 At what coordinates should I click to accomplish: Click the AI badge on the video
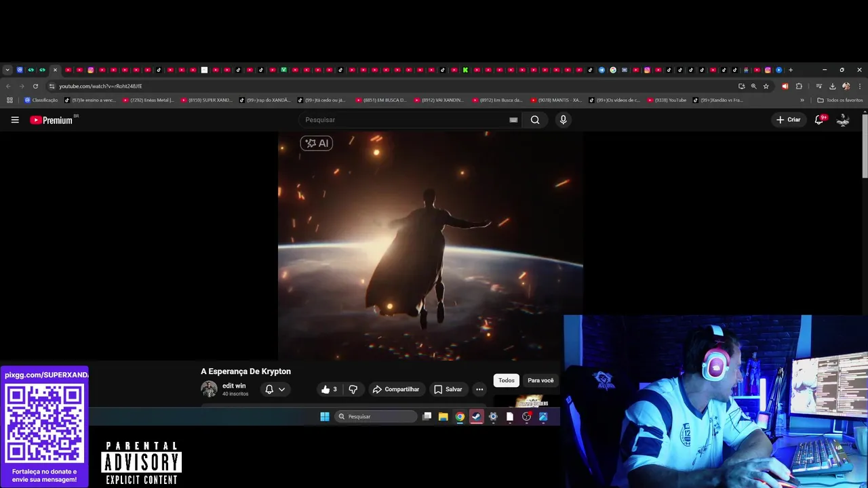317,143
